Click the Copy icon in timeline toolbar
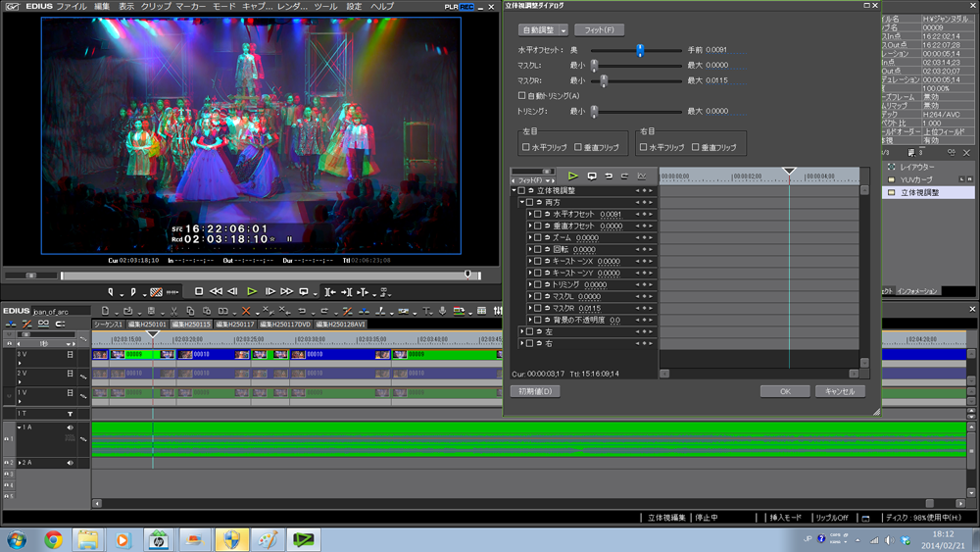The image size is (980, 552). (190, 311)
